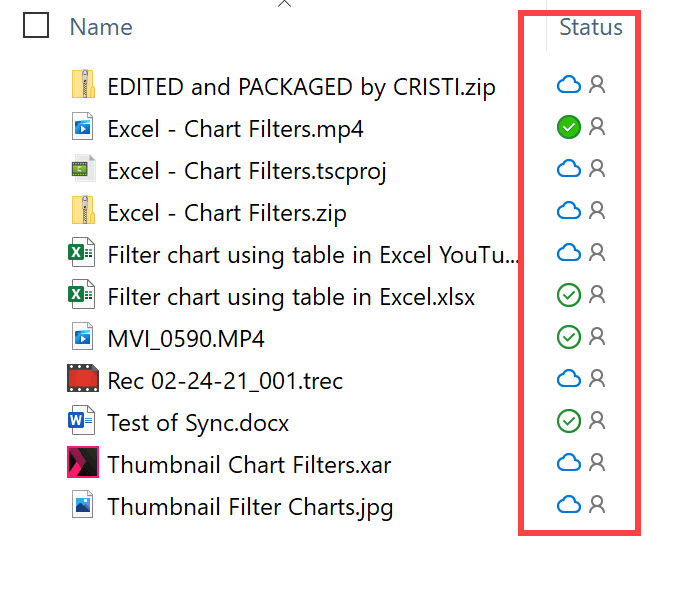Click shared person icon for Rec 02-24-21_001.trec
The height and width of the screenshot is (595, 673).
coord(597,379)
